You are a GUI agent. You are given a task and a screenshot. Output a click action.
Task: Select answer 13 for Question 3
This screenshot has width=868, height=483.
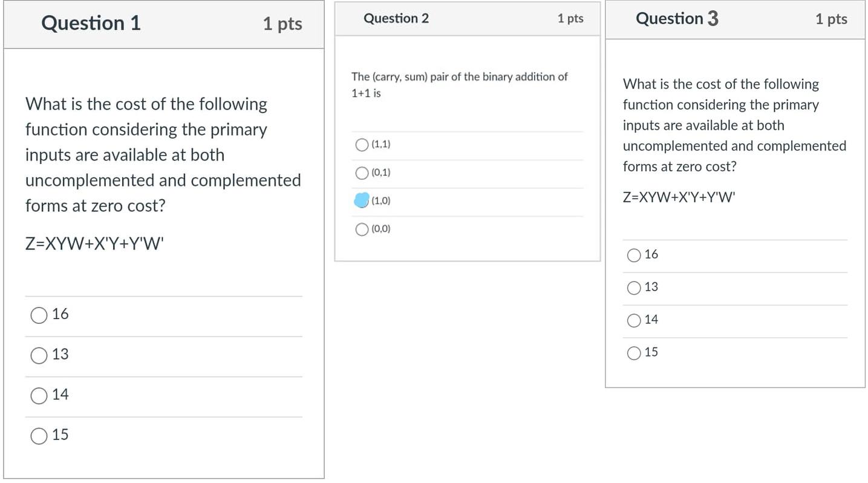633,287
